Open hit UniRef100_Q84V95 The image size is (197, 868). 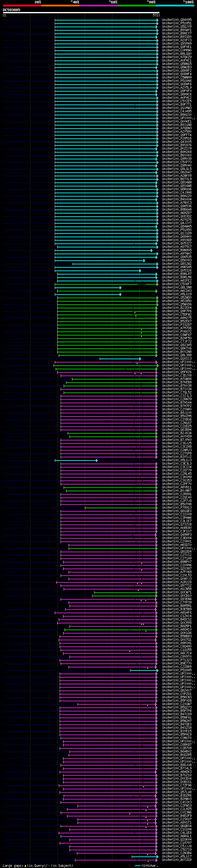point(177,20)
